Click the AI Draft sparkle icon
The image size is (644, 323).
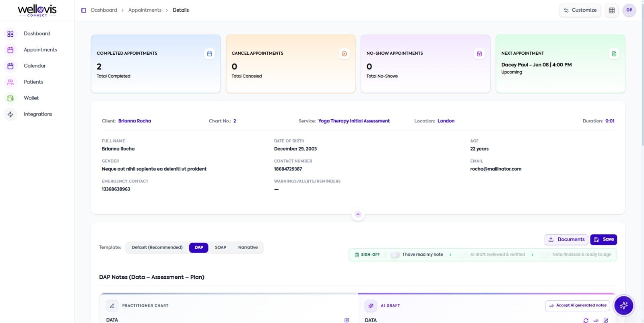(371, 306)
